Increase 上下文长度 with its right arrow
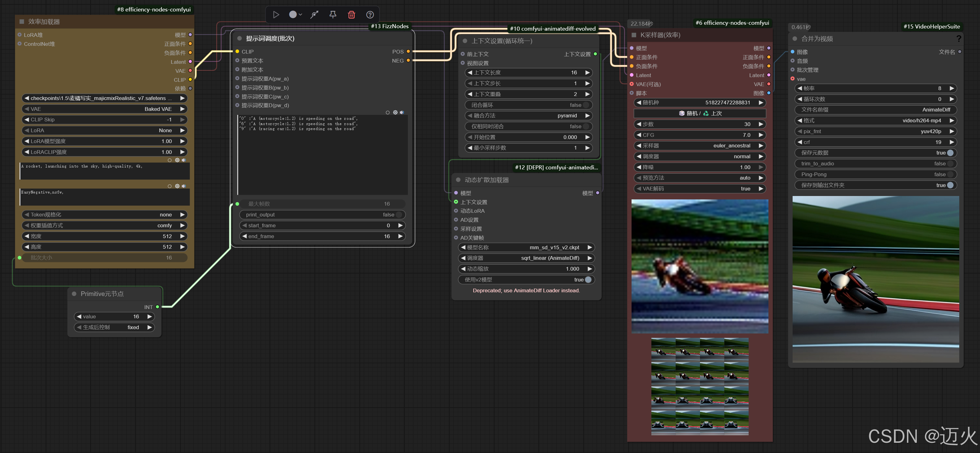980x453 pixels. click(587, 73)
